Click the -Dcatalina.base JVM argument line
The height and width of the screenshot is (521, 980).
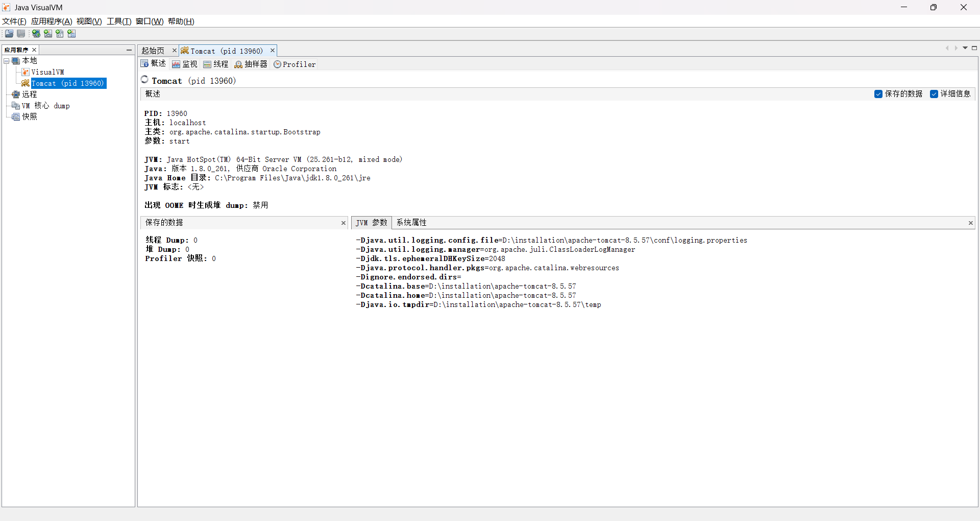tap(466, 286)
